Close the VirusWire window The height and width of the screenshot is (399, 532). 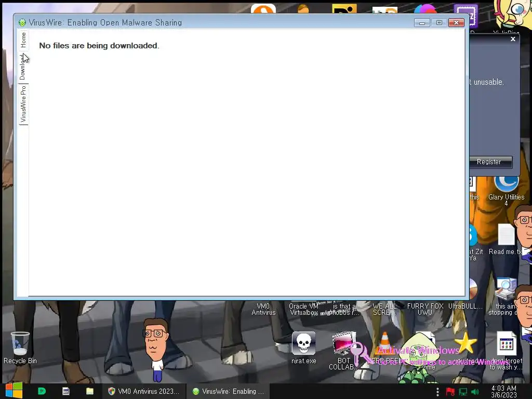pyautogui.click(x=456, y=23)
